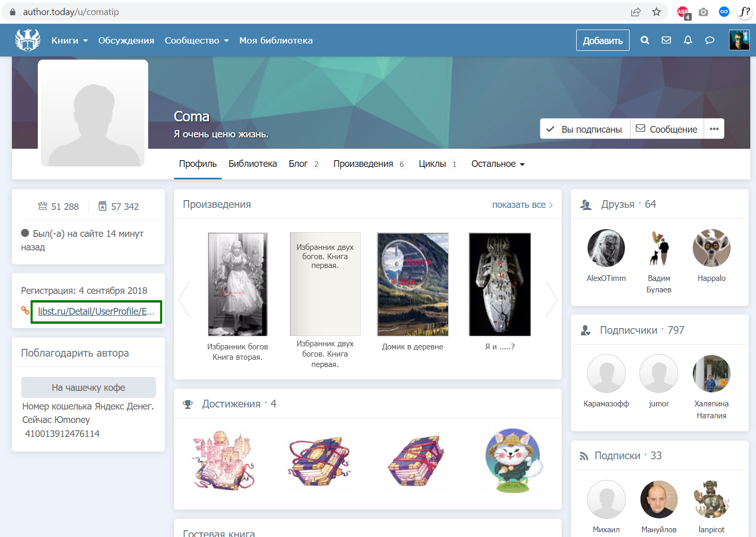The width and height of the screenshot is (756, 537).
Task: Expand the 'Сообщество' dropdown menu
Action: click(196, 40)
